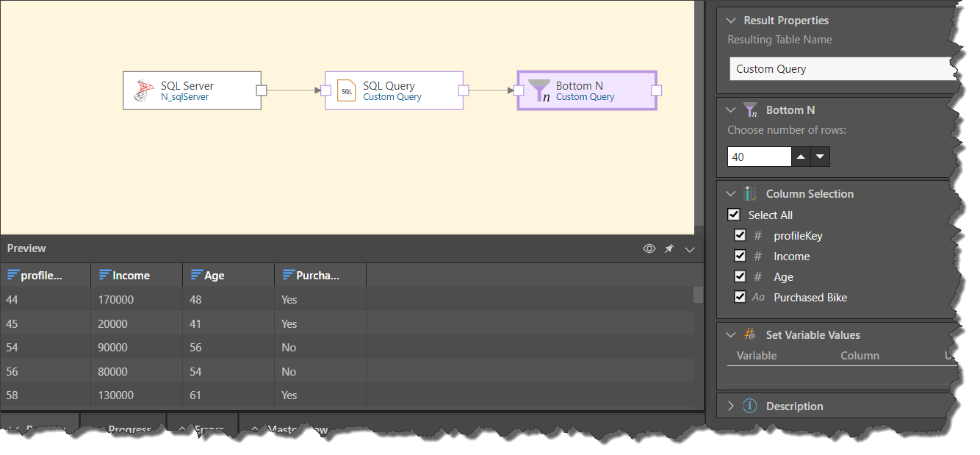
Task: Increase number of rows with up arrow
Action: 801,157
